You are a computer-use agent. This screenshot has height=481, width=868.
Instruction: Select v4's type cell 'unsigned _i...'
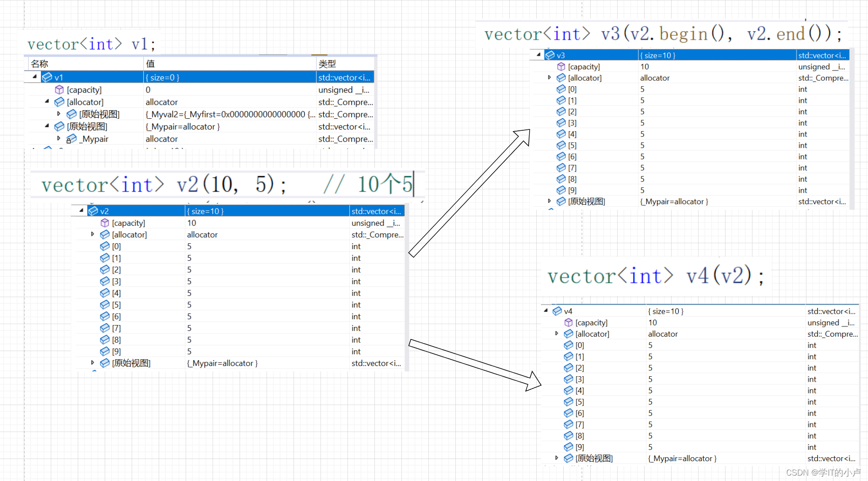(x=832, y=322)
